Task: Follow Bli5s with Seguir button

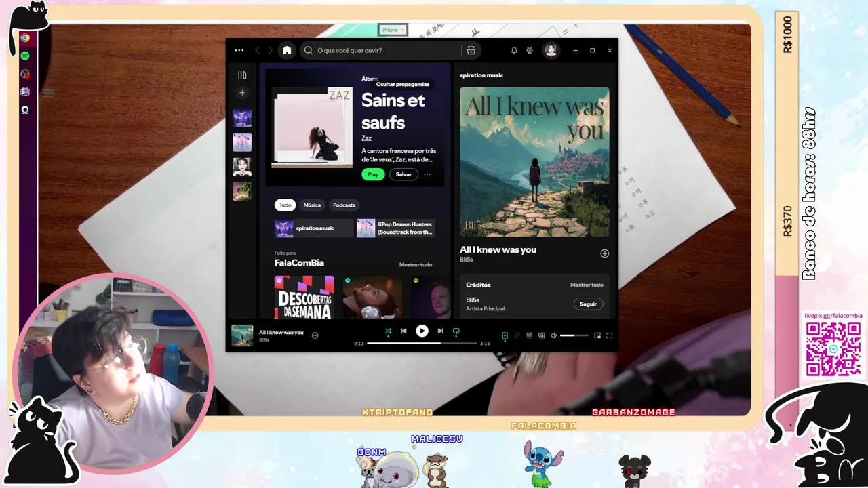Action: (588, 304)
